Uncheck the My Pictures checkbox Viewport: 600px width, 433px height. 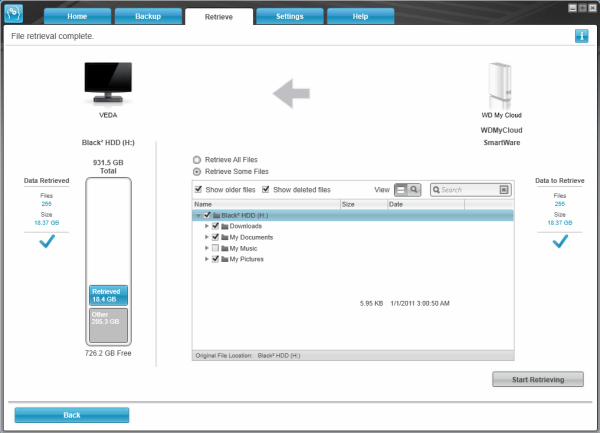[x=215, y=259]
